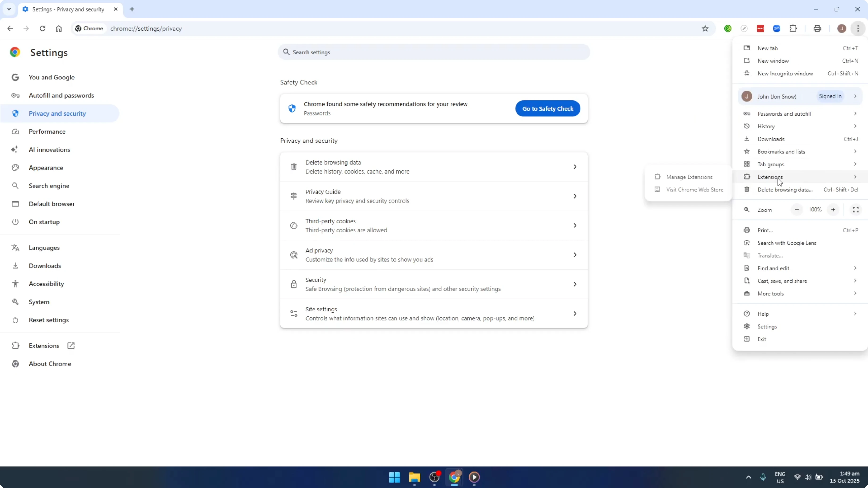
Task: Bookmark this tab with star icon
Action: click(x=705, y=29)
